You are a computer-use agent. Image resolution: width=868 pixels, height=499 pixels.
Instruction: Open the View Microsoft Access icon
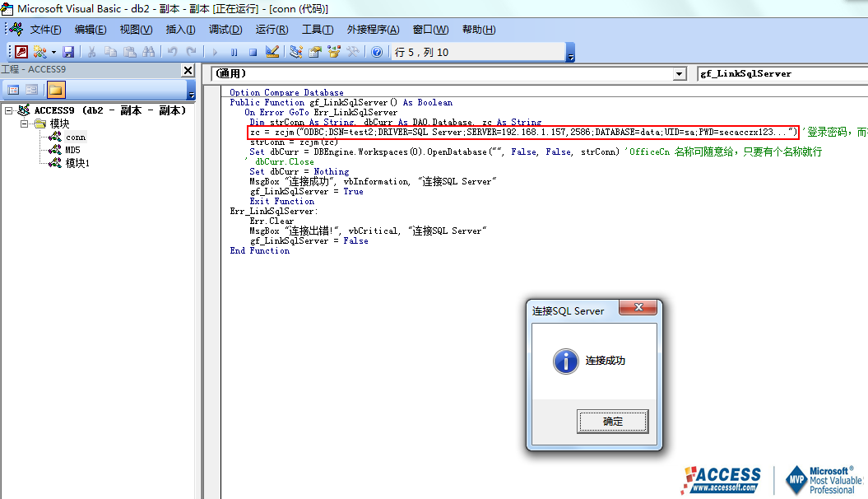click(x=21, y=52)
